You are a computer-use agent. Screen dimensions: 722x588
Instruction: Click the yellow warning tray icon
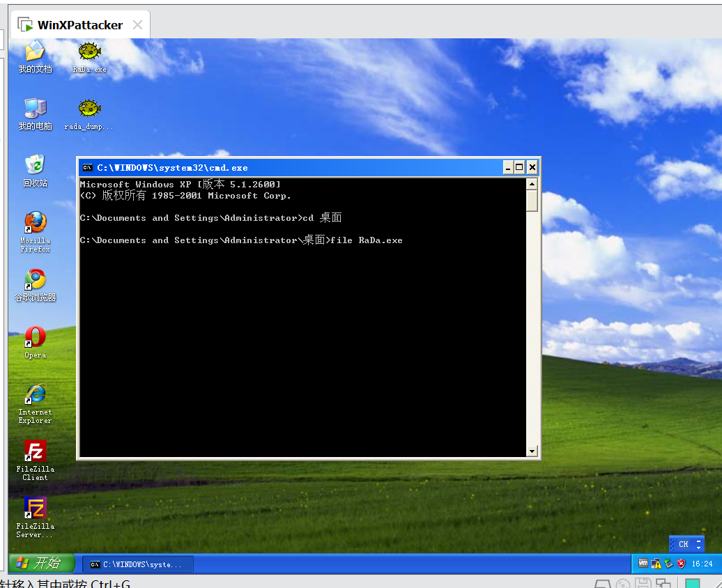(x=656, y=563)
